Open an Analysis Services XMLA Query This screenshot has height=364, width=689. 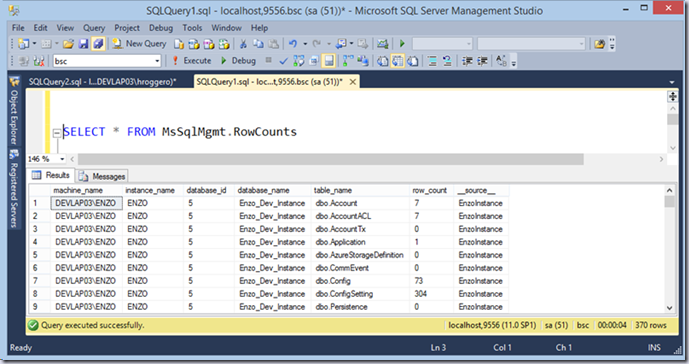tap(224, 44)
